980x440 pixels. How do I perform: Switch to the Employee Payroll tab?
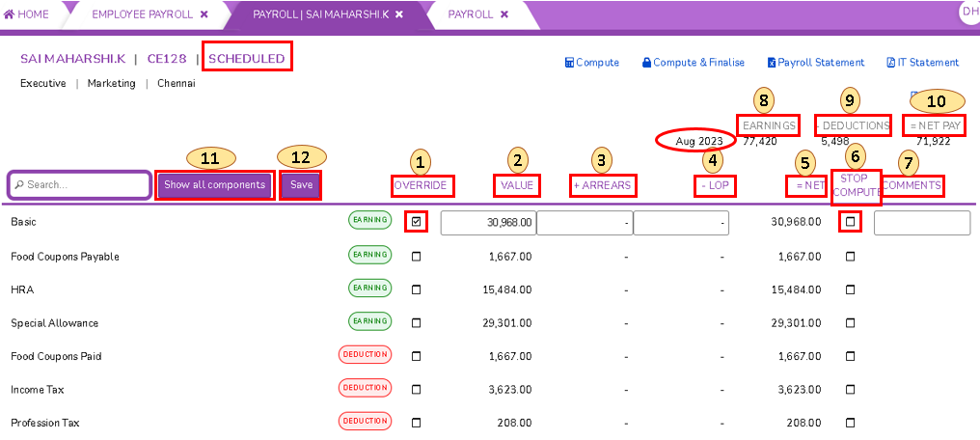(x=142, y=14)
